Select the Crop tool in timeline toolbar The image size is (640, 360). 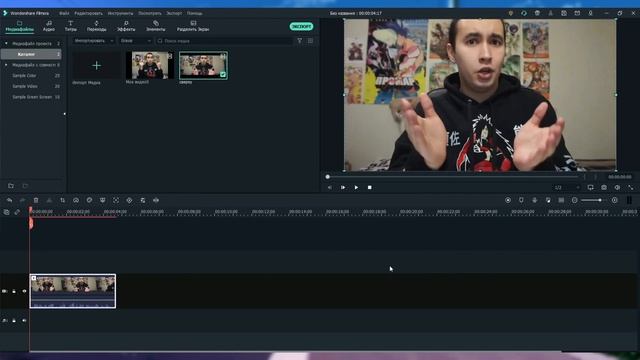(62, 200)
